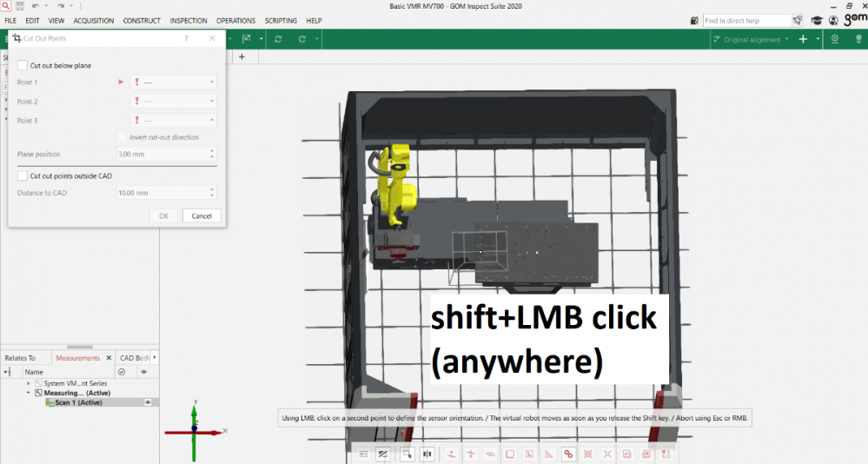Click the plus icon next to Original alignment
The height and width of the screenshot is (464, 868).
pos(803,39)
